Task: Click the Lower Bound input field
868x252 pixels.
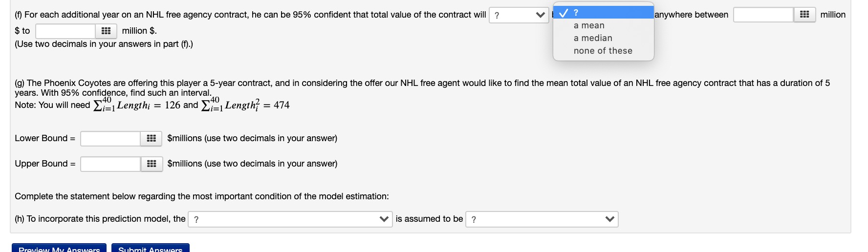Action: 111,139
